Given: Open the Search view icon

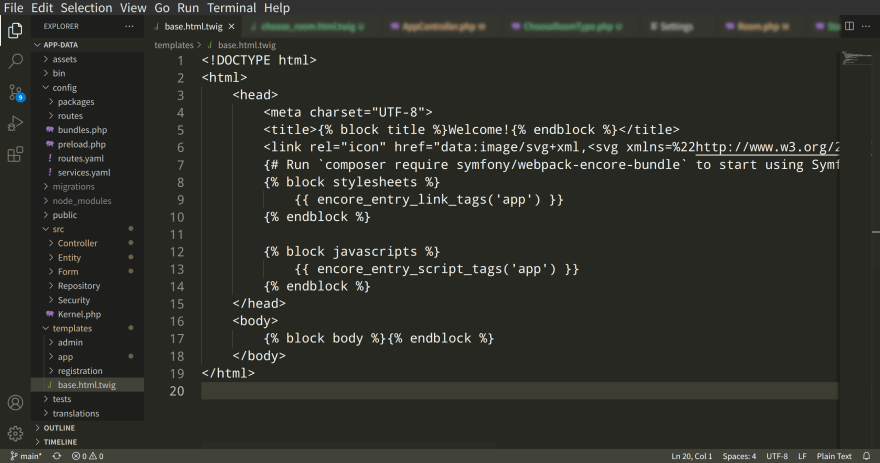Looking at the screenshot, I should tap(15, 61).
